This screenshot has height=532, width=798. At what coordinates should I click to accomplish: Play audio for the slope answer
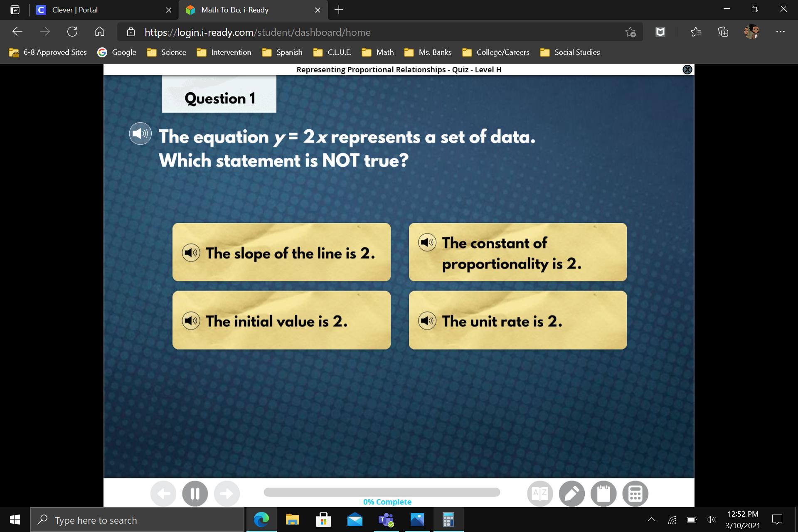coord(191,253)
